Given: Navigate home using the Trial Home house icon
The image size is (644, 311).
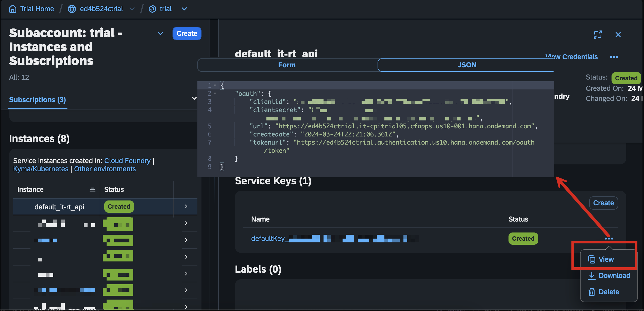Looking at the screenshot, I should pos(13,9).
